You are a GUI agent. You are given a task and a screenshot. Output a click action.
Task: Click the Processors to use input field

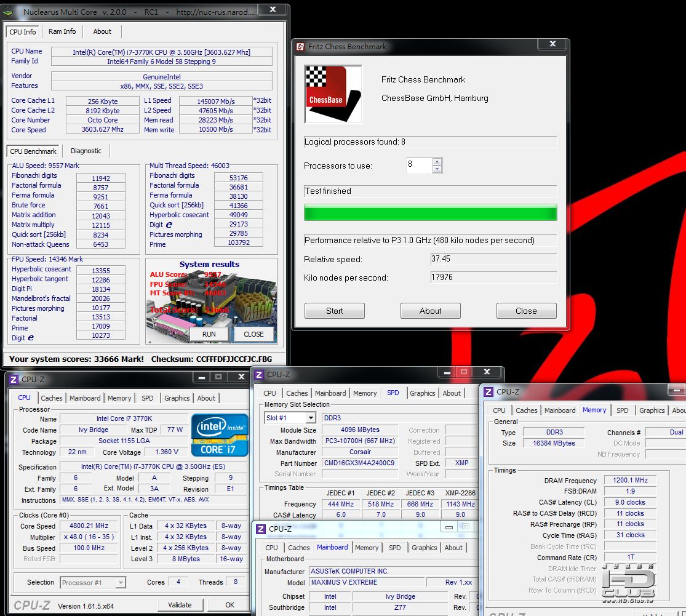click(419, 165)
